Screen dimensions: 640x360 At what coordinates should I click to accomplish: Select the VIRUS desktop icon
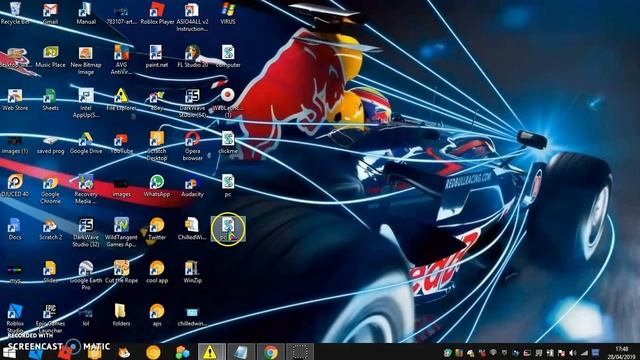[228, 13]
